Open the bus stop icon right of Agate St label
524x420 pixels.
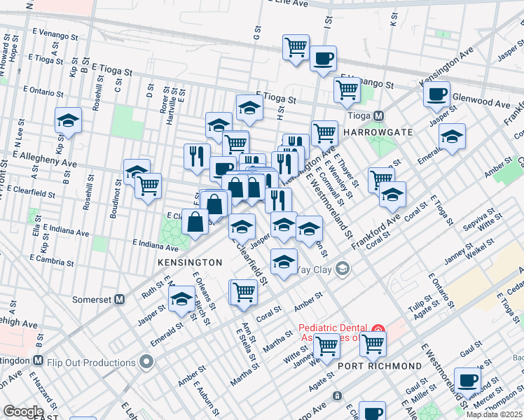point(337,396)
